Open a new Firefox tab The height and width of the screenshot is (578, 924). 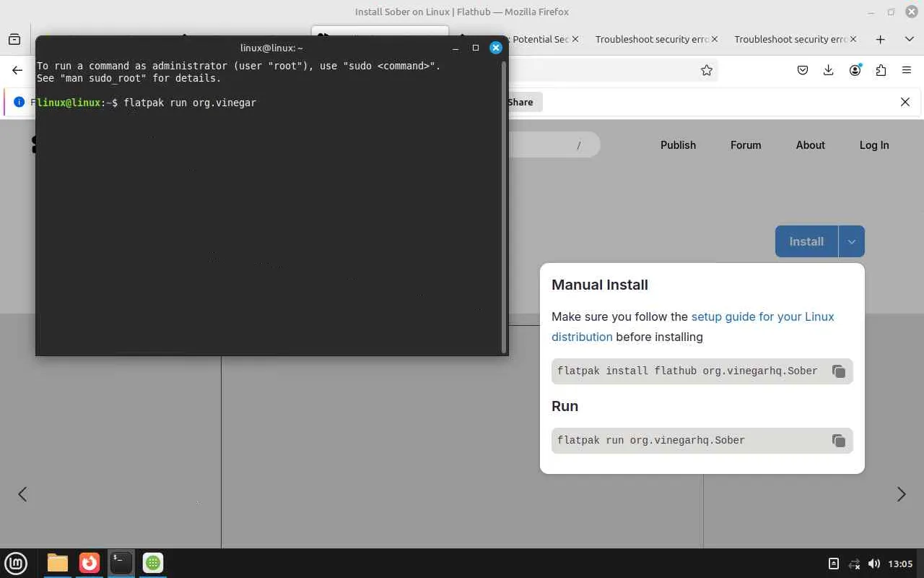coord(880,39)
